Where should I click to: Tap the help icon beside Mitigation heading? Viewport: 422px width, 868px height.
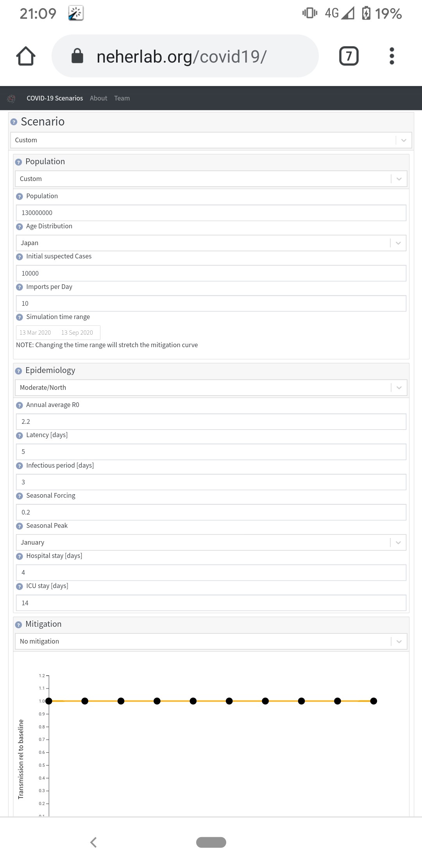(x=18, y=624)
